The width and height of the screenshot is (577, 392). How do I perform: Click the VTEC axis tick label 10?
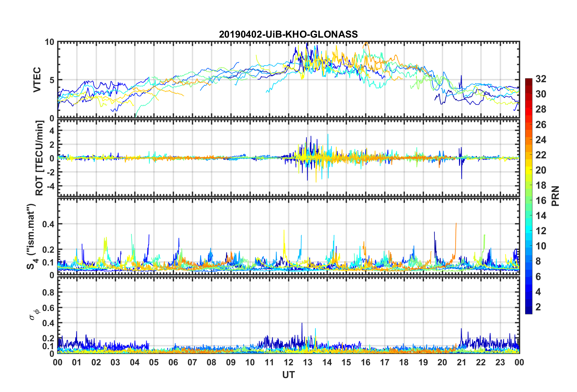49,42
